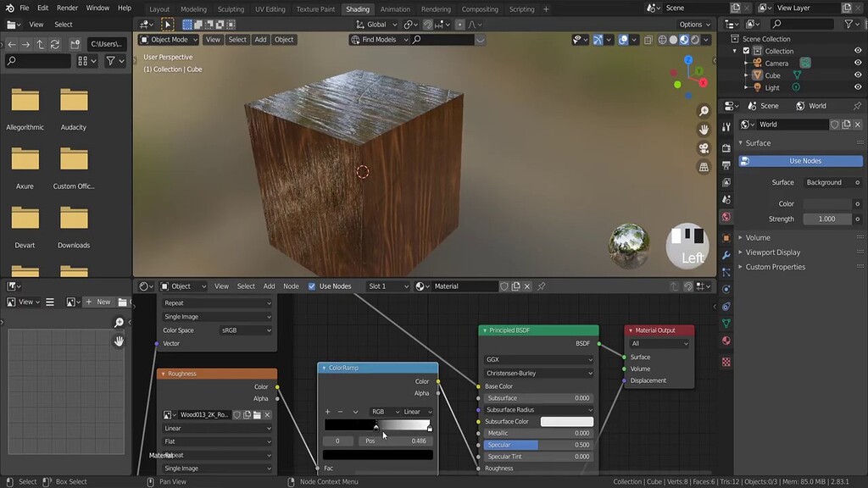Click the Find Models asset button

tap(379, 40)
